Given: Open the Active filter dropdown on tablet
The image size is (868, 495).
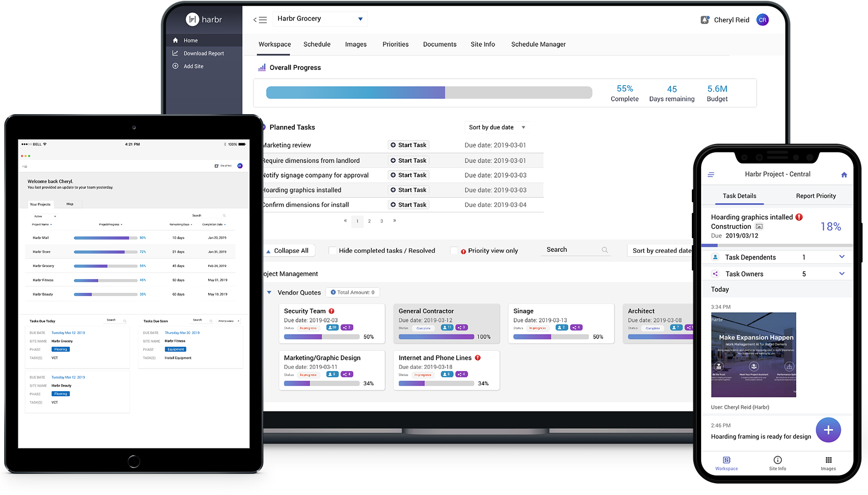Looking at the screenshot, I should coord(45,216).
